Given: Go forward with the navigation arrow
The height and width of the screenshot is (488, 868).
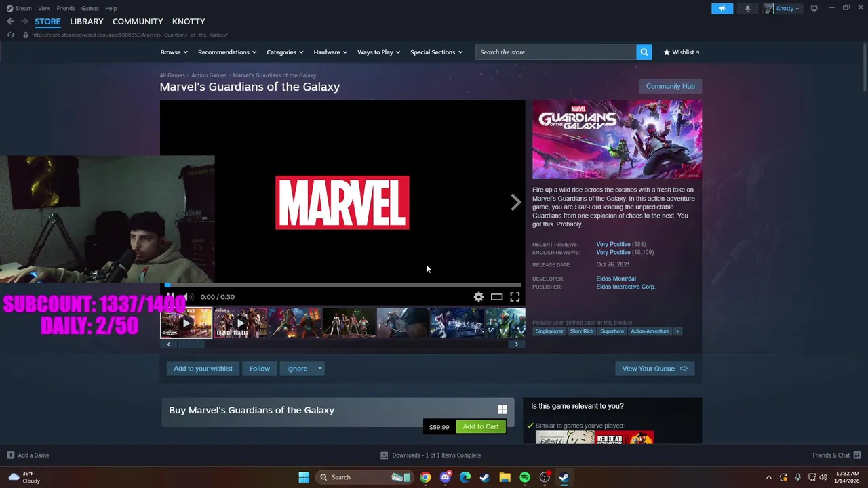Looking at the screenshot, I should pos(24,22).
